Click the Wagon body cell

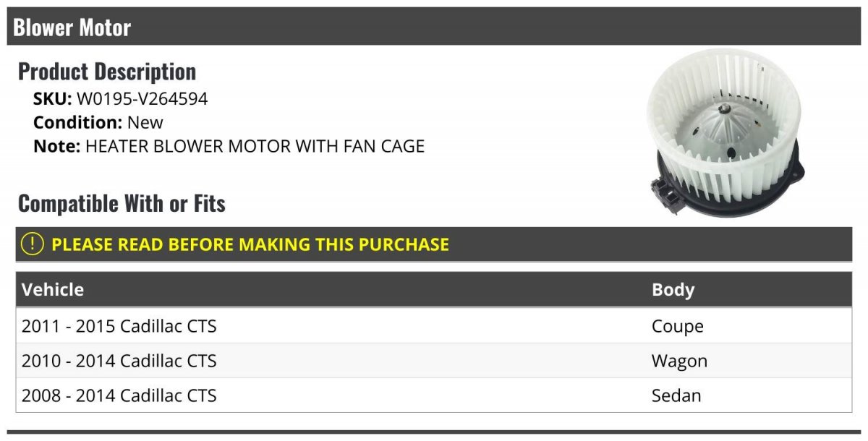[x=679, y=361]
